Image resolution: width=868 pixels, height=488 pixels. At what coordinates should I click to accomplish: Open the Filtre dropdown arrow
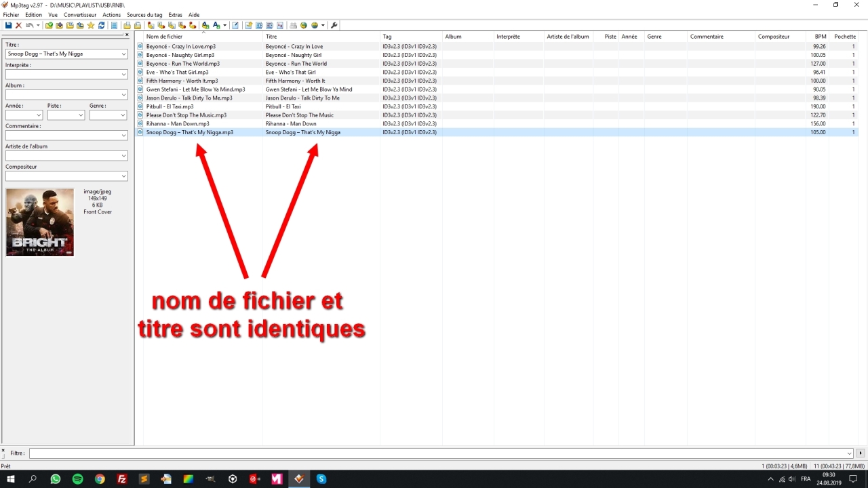click(x=850, y=453)
